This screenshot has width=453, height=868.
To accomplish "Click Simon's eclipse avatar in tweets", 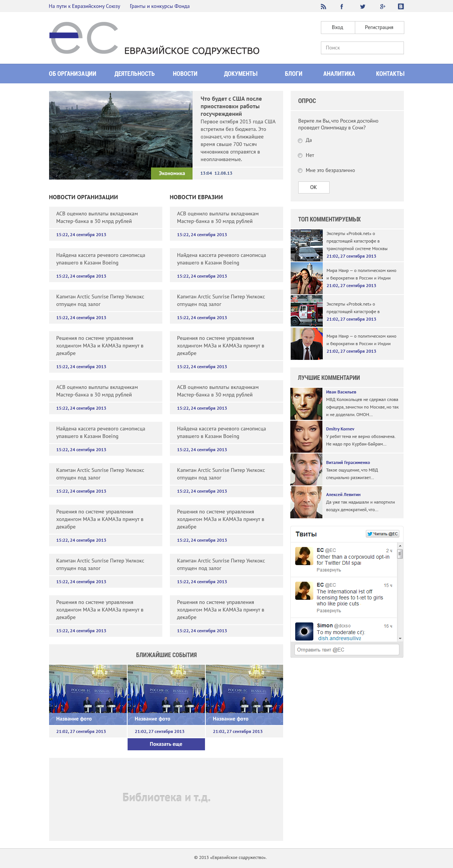I will [304, 631].
